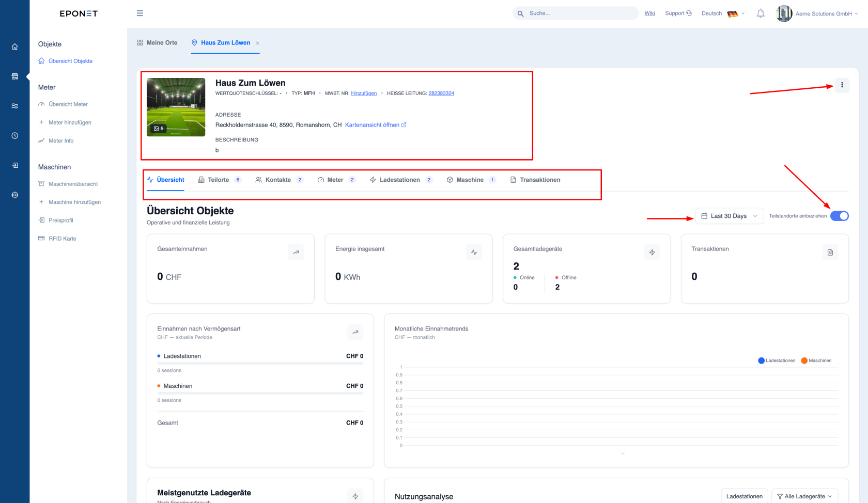Viewport: 868px width, 503px height.
Task: Click the Maschinen row CHF 0 value
Action: coord(354,386)
